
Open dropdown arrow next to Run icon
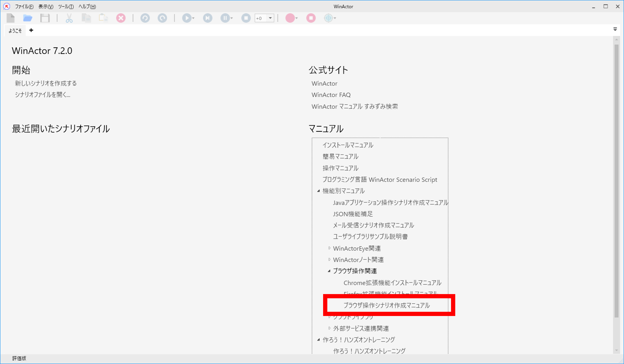(193, 18)
